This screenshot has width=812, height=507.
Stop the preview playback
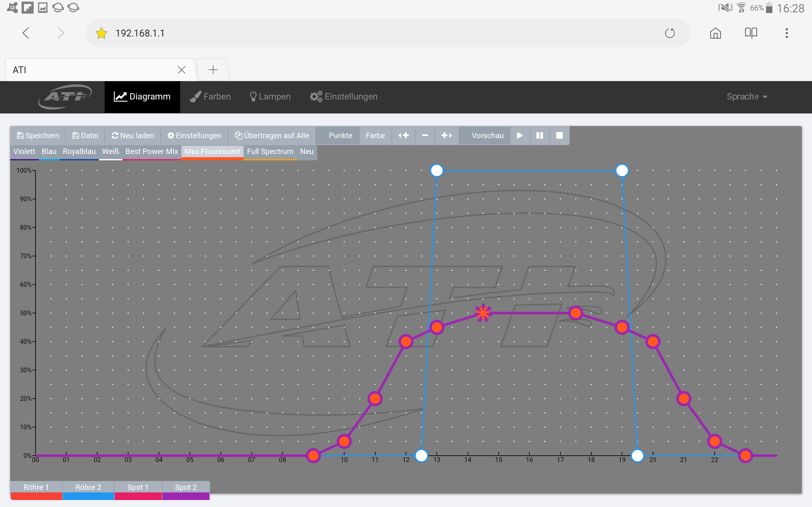559,136
